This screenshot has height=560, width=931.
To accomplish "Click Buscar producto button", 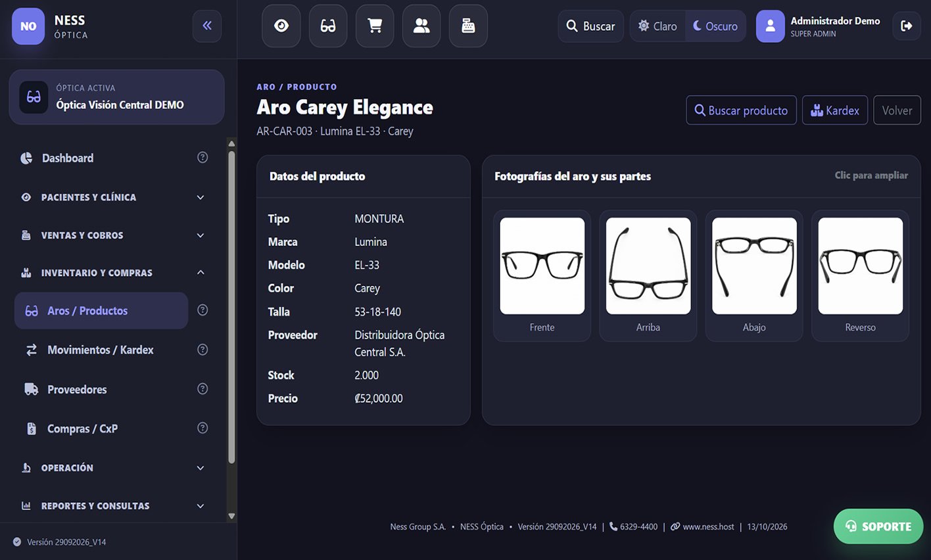I will click(x=741, y=110).
